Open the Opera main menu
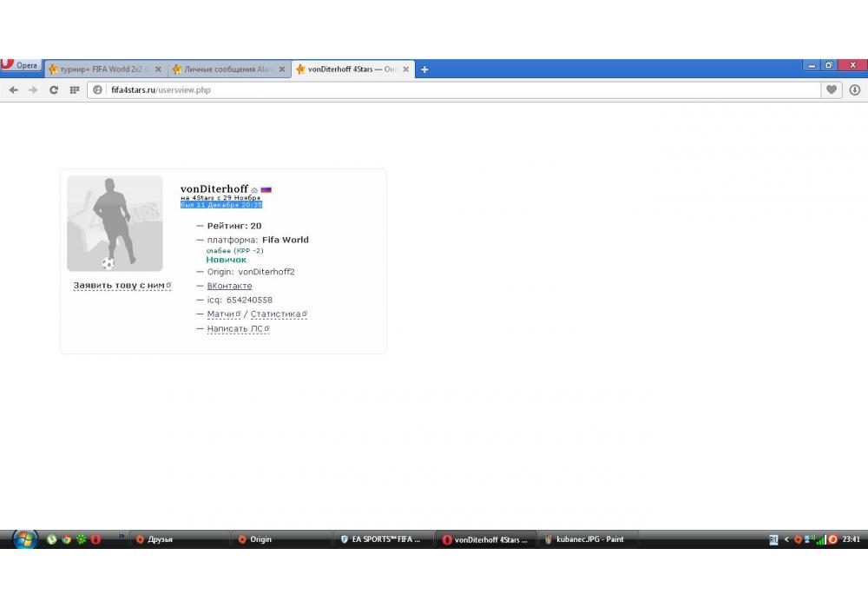 (x=21, y=66)
